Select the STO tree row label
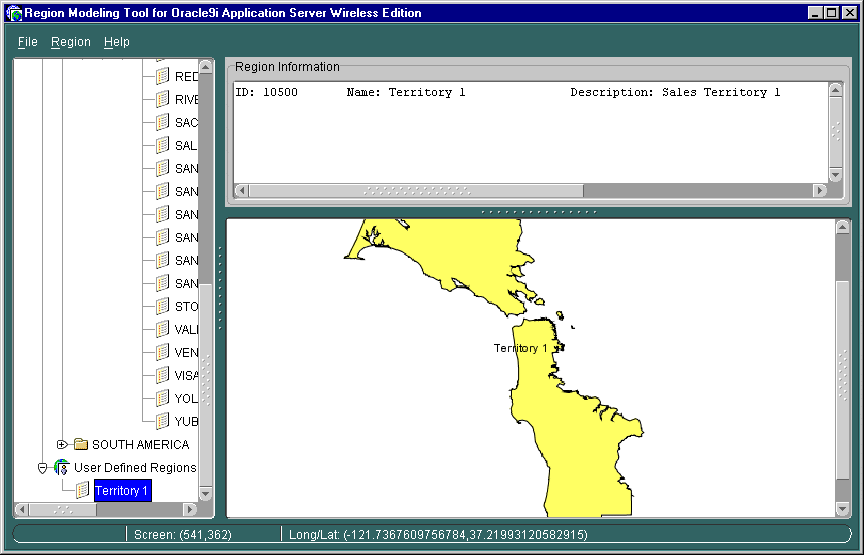864x555 pixels. pos(186,307)
